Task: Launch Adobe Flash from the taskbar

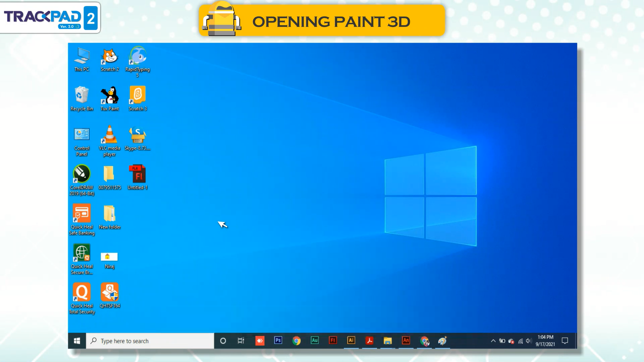Action: coord(333,341)
